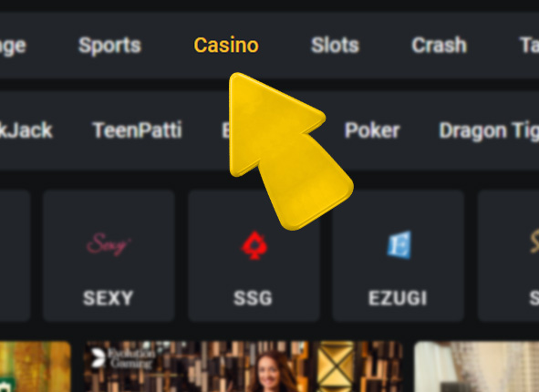This screenshot has width=539, height=392.
Task: Open the EZUGI provider card label
Action: pos(398,298)
